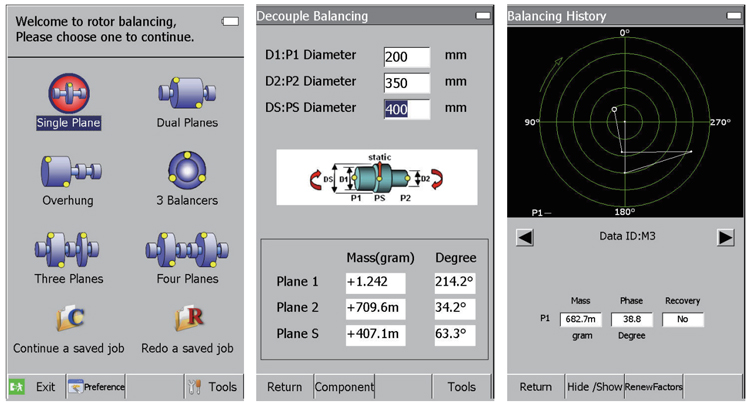Open Preference settings

tap(96, 386)
